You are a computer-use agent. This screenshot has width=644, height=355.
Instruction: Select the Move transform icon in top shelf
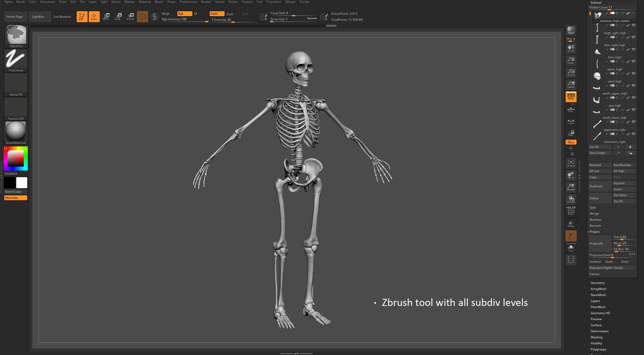[x=106, y=16]
